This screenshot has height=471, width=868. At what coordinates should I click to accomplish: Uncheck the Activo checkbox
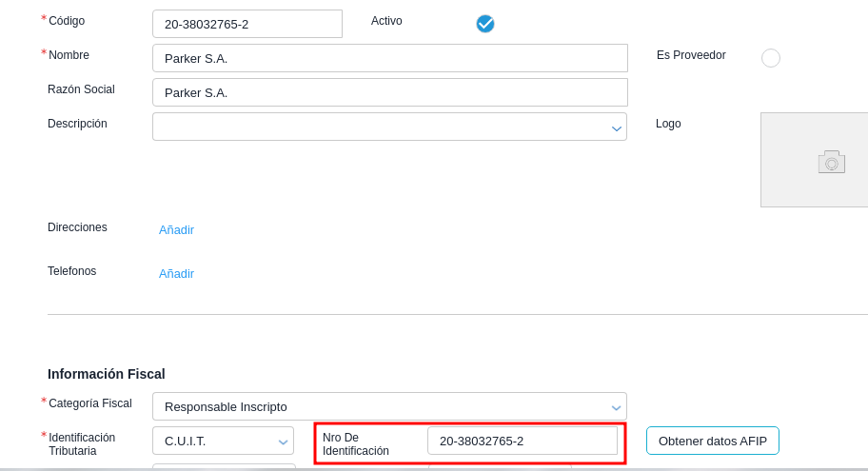coord(485,24)
